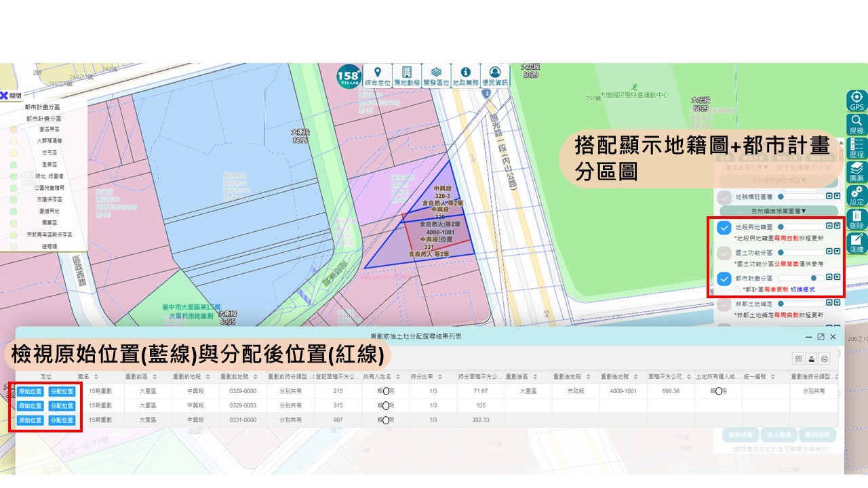Click 分配位置 for parcel 0329-0003
Screen dimensions: 868x488
click(x=62, y=406)
